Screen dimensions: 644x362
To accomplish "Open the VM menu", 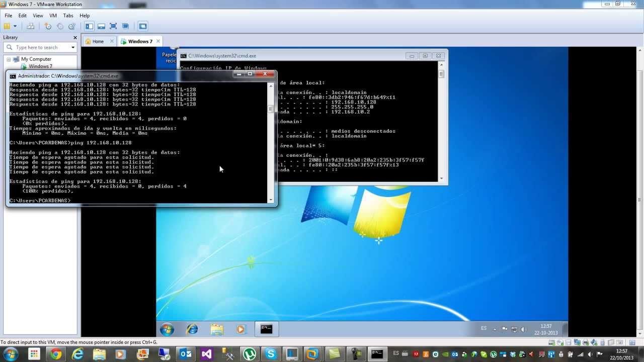I will click(x=53, y=16).
